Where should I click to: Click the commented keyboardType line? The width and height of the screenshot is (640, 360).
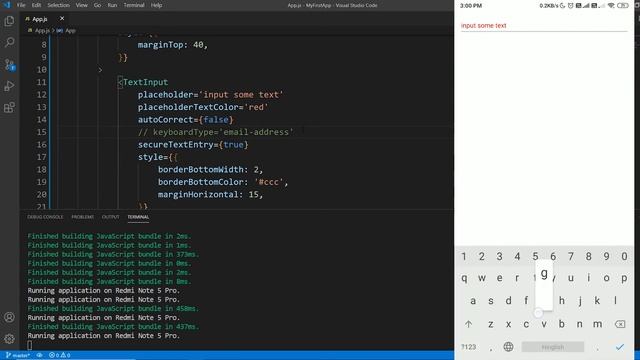click(x=216, y=132)
